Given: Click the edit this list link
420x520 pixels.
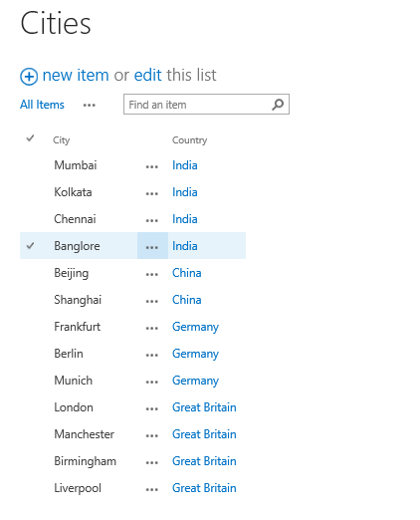Looking at the screenshot, I should point(147,75).
